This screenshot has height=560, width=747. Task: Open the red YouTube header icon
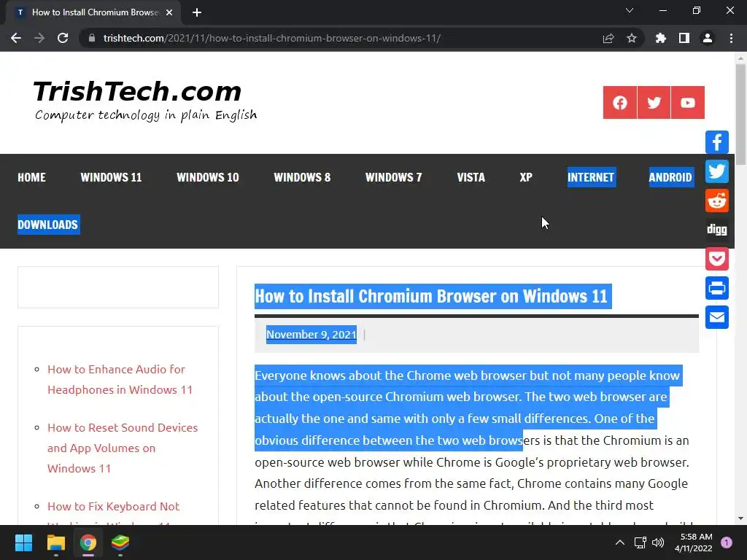pyautogui.click(x=687, y=102)
